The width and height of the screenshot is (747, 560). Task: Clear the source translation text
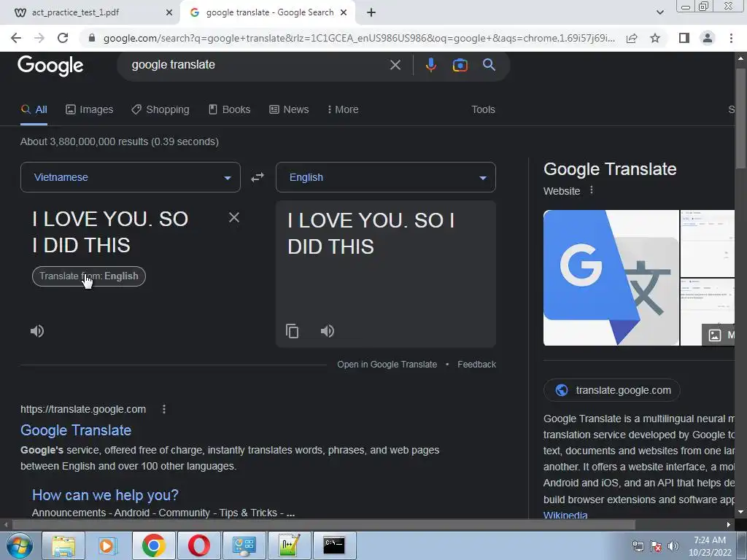pyautogui.click(x=234, y=217)
